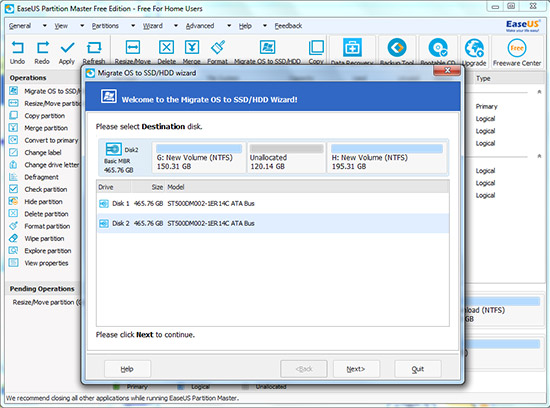Choose Format partition in Operations panel

pos(47,226)
